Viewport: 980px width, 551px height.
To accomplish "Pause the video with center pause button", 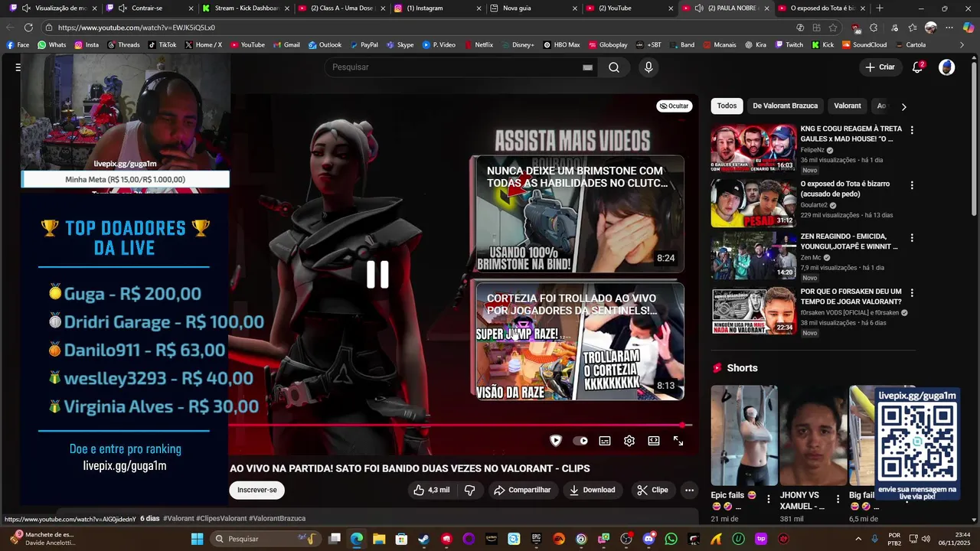I will pos(377,274).
